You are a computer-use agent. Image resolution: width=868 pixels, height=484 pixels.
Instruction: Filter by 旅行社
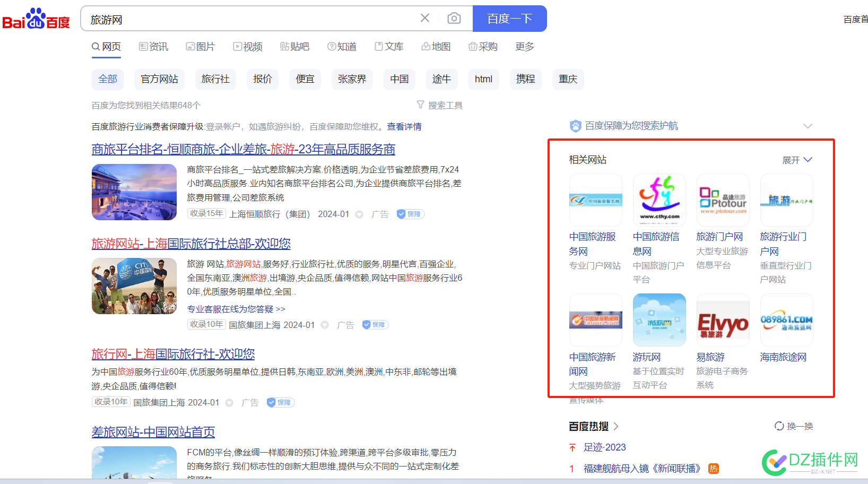(215, 79)
